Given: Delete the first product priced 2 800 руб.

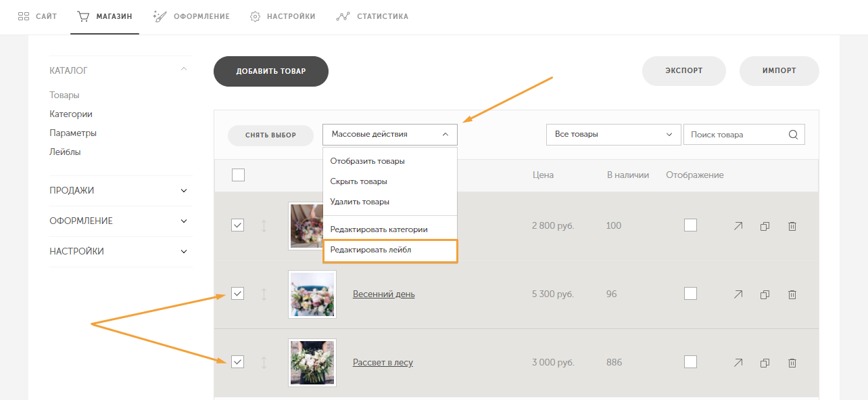Looking at the screenshot, I should click(x=792, y=226).
